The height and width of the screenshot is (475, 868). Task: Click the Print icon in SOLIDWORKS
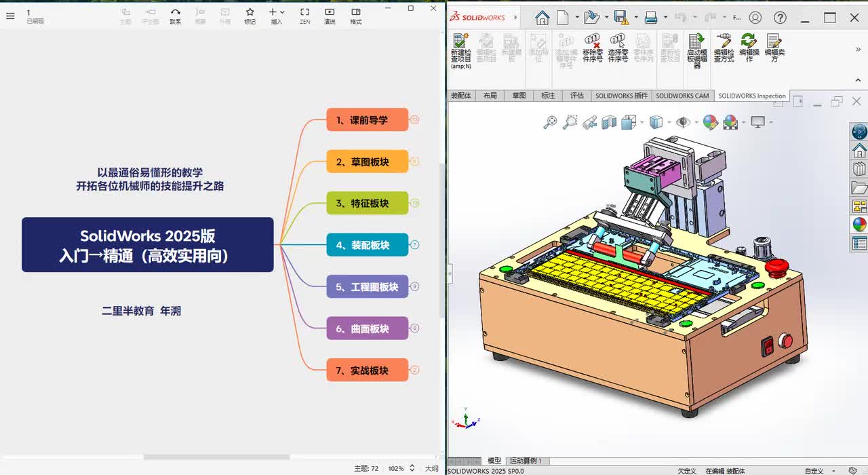[x=651, y=18]
